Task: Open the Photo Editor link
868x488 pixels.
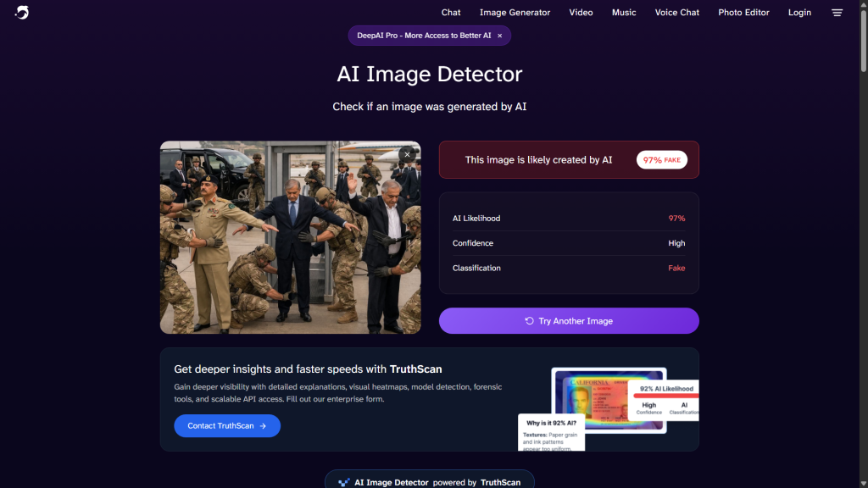Action: coord(743,13)
